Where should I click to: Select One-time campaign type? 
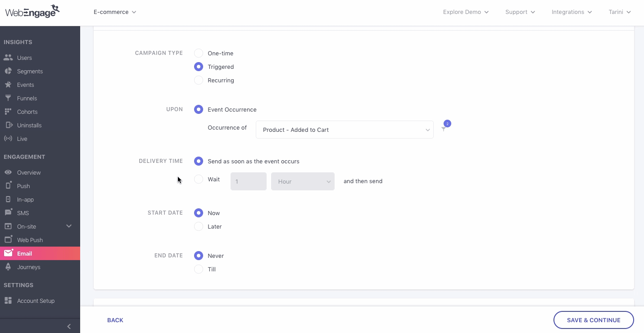pos(199,53)
